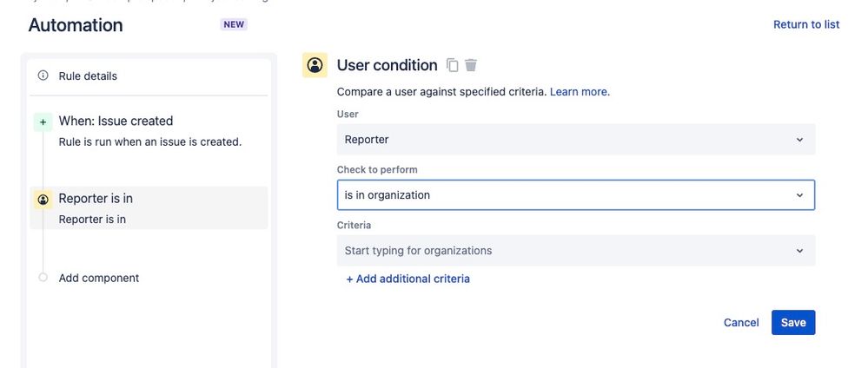Click Add component in the rule chain

99,279
